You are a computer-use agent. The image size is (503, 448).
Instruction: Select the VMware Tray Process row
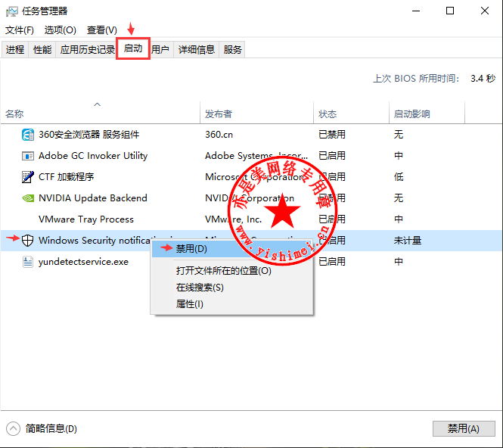[x=86, y=219]
